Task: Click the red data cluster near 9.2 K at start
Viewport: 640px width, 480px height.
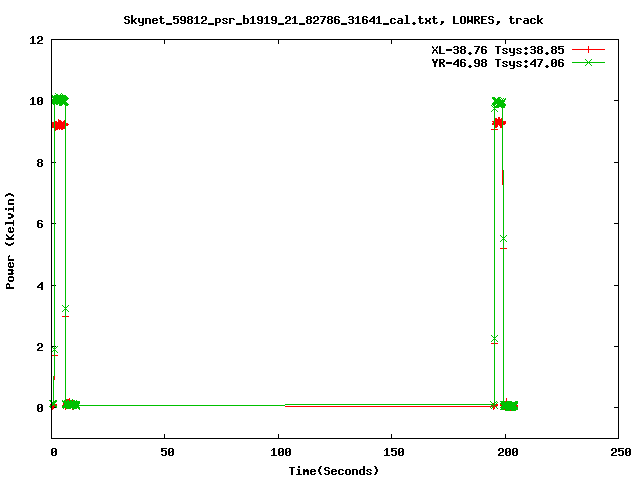Action: pos(60,124)
